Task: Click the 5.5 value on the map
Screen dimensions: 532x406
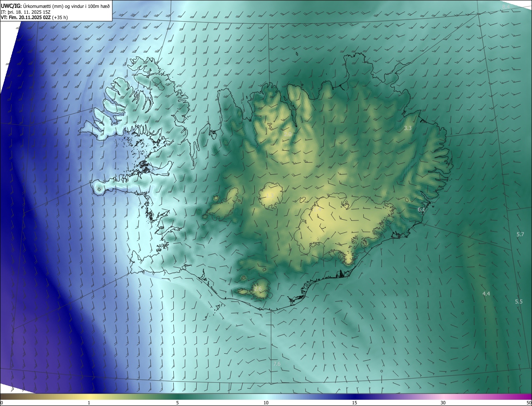Action: [x=519, y=302]
